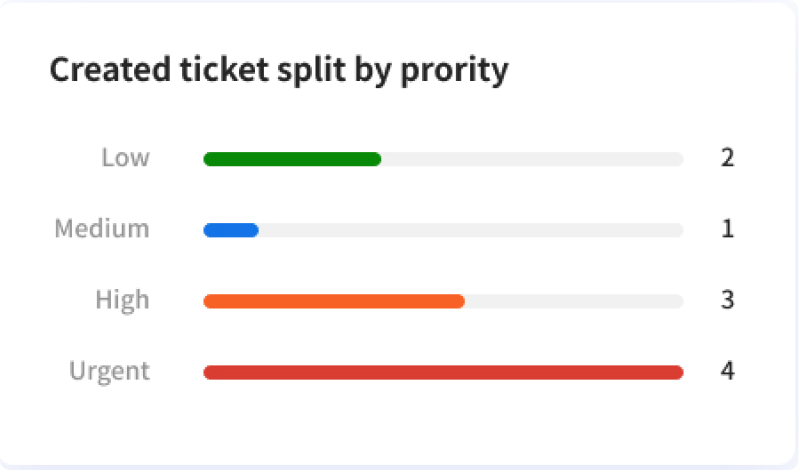Click the blue Medium priority bar
The height and width of the screenshot is (470, 799).
pos(231,230)
